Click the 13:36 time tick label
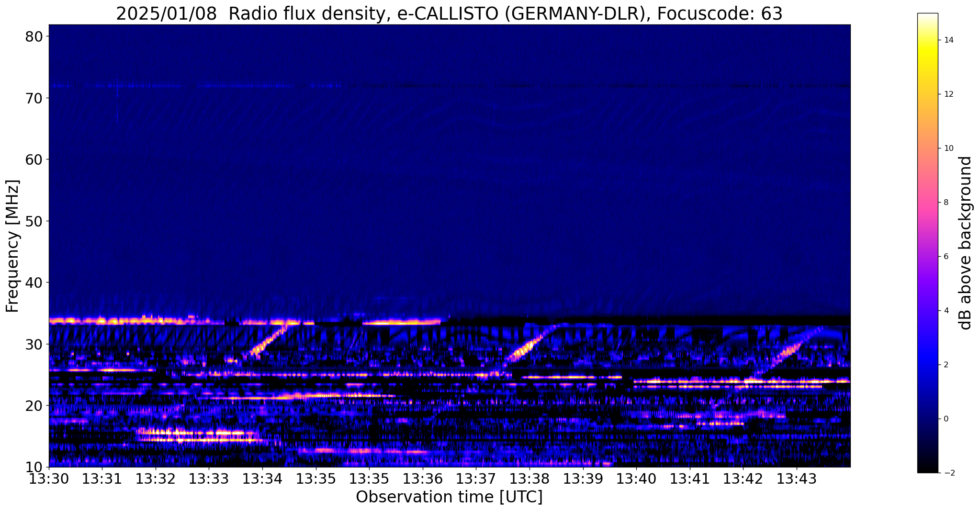 coord(423,479)
